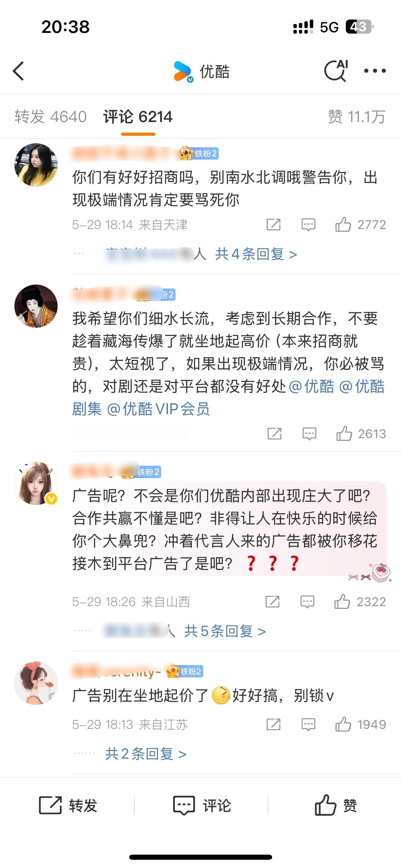
Task: Repost the 江苏 comment via share icon
Action: [274, 725]
